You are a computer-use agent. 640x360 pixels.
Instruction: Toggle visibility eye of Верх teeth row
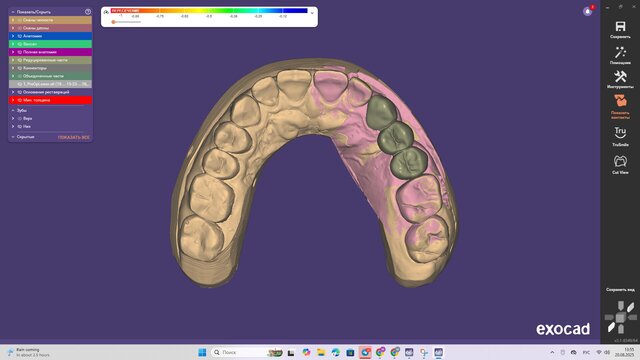coord(20,118)
